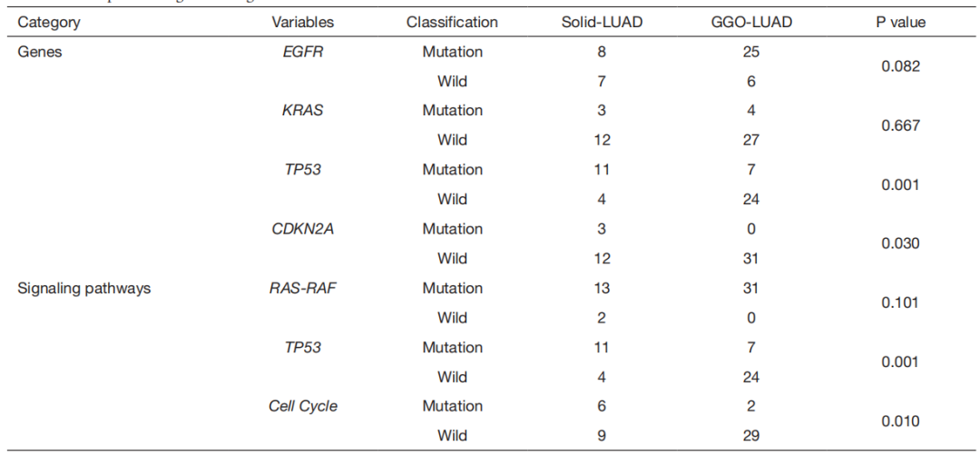Click the 0.030 P value for CDKN2A
Image resolution: width=980 pixels, height=456 pixels.
tap(900, 243)
